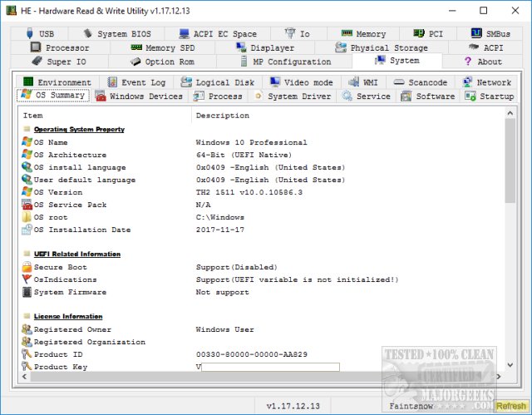Click the About question mark icon
Image resolution: width=532 pixels, height=415 pixels.
point(468,62)
